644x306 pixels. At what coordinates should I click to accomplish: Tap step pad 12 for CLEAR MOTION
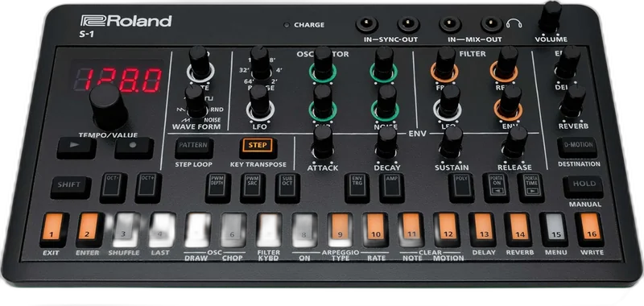447,229
